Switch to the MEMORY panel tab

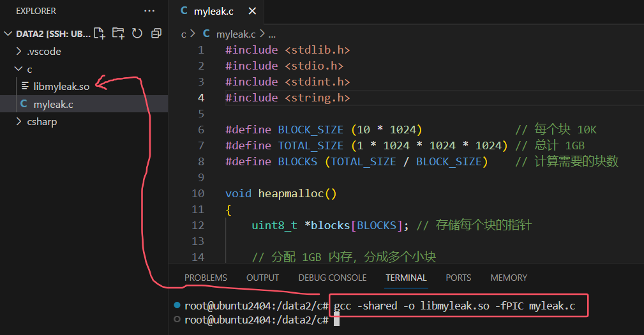(x=509, y=278)
